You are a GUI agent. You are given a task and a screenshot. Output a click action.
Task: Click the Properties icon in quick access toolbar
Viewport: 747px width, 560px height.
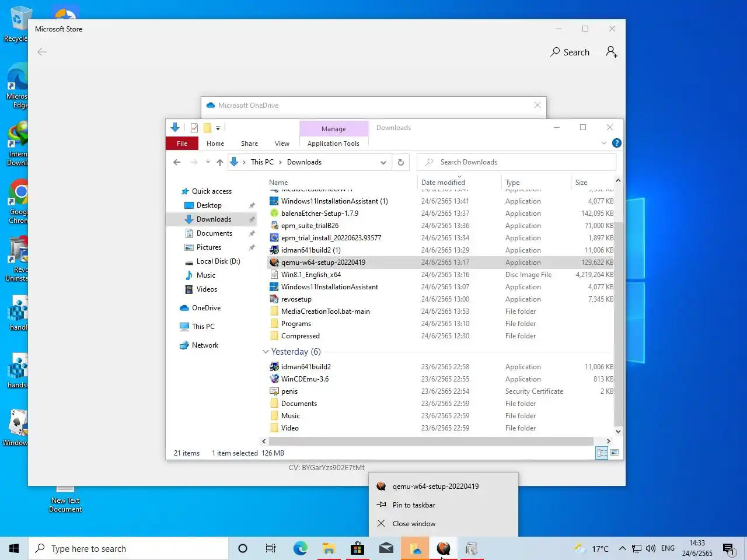194,128
